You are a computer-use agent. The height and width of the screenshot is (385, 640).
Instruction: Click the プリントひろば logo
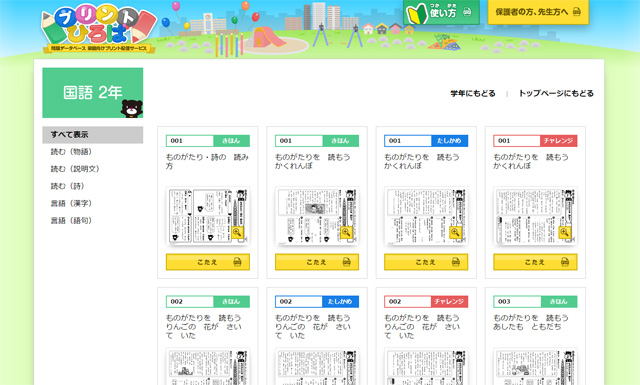[x=99, y=29]
